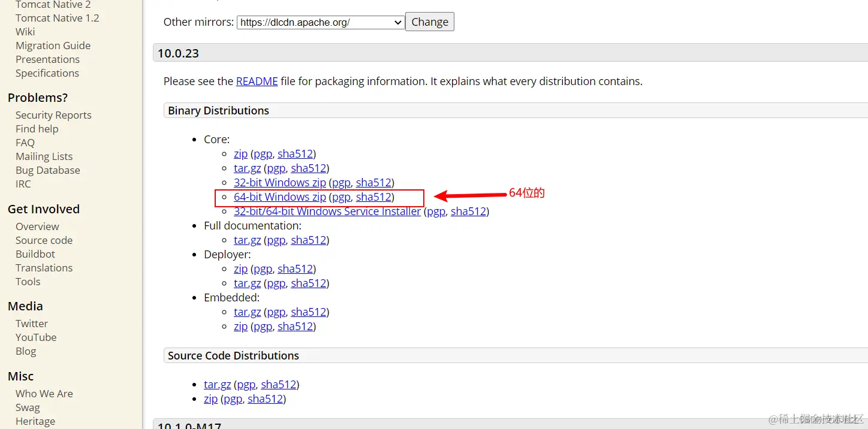Open Security Reports in sidebar
The image size is (868, 429).
click(53, 115)
